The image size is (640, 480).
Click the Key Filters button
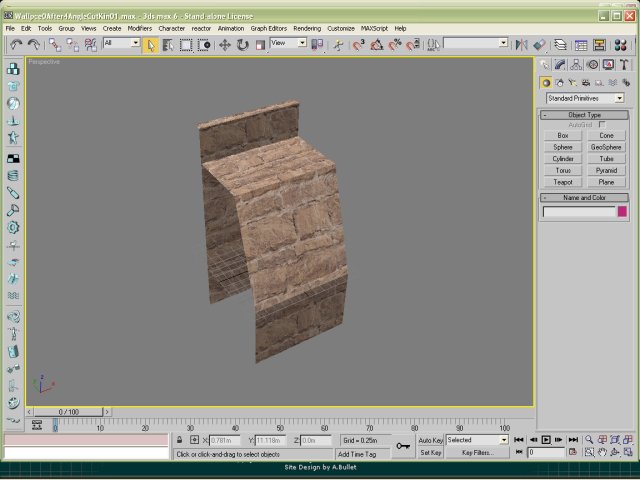476,453
